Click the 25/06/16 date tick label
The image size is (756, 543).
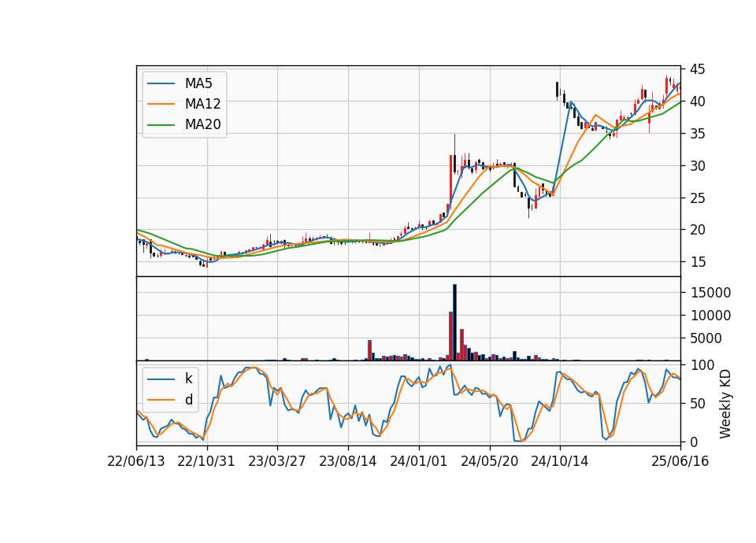680,461
